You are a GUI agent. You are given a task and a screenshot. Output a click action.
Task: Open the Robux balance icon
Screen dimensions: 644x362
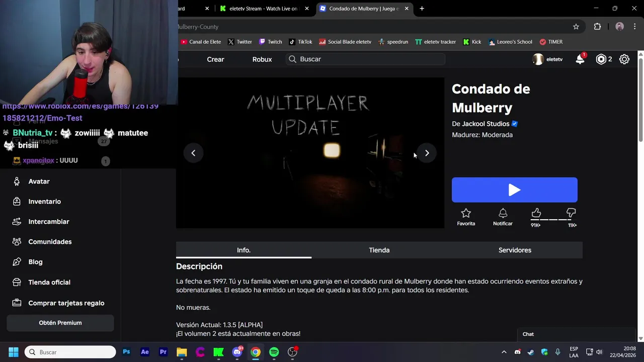click(x=601, y=59)
